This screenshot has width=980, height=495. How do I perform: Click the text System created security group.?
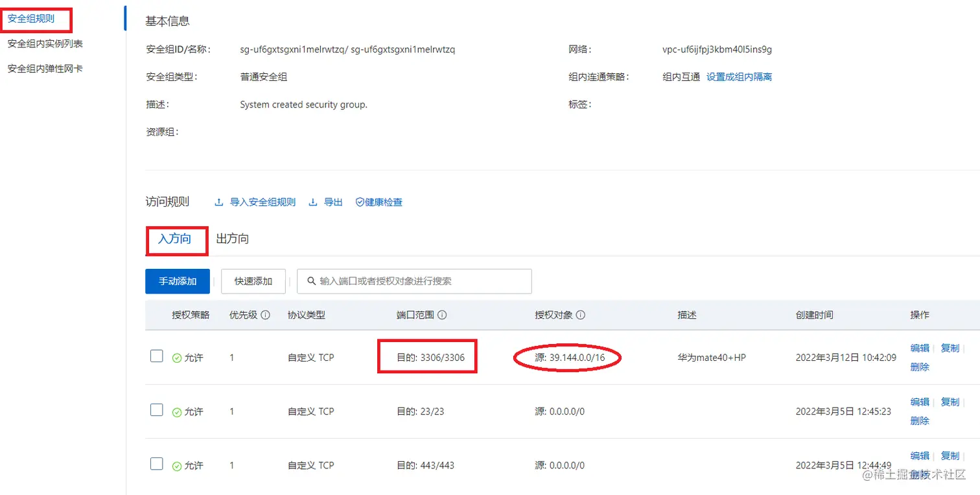pyautogui.click(x=303, y=104)
